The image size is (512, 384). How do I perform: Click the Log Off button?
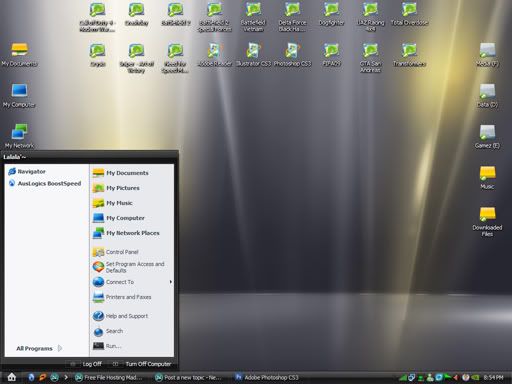pyautogui.click(x=86, y=364)
